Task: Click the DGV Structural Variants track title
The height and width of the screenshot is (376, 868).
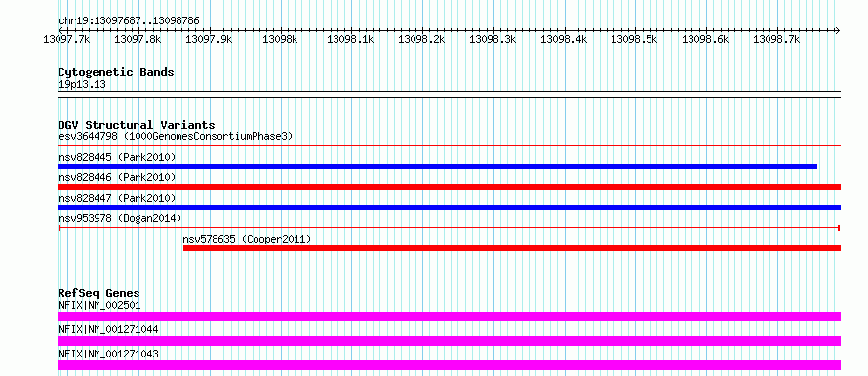Action: pos(137,125)
